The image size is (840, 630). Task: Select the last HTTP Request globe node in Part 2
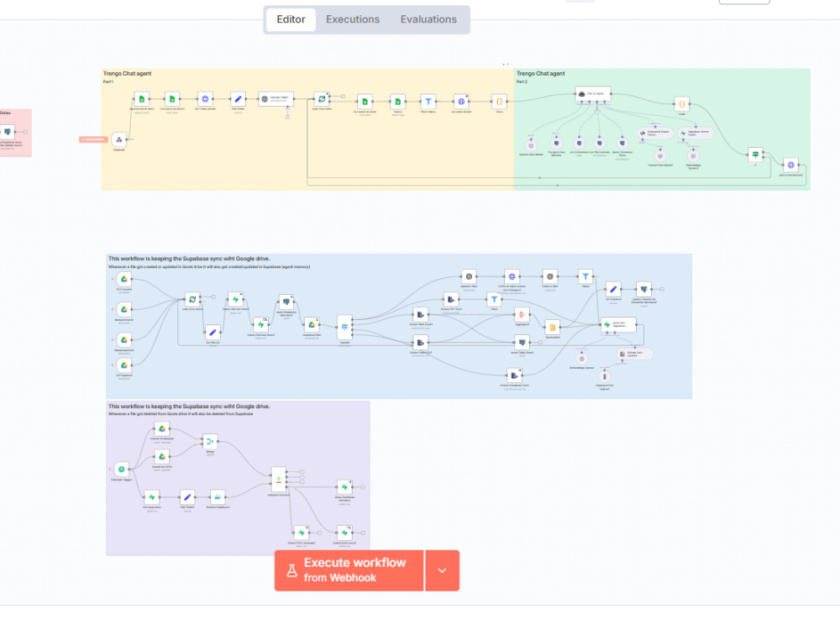click(790, 165)
